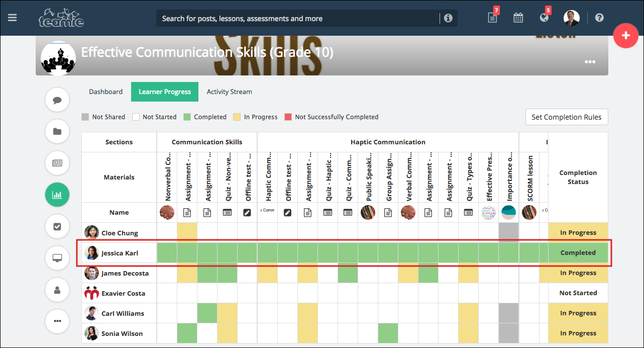The image size is (644, 348).
Task: Click Exavier Costa's Not Started status cell
Action: tap(578, 293)
